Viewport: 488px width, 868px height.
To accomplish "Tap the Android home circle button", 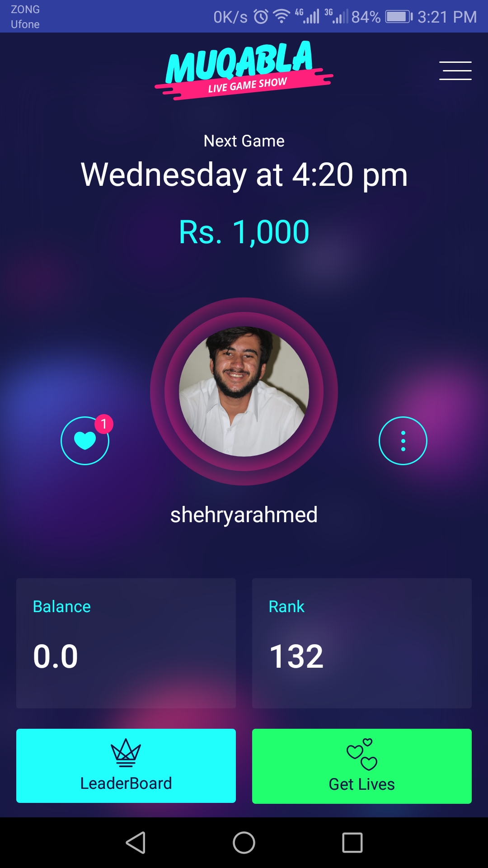I will pyautogui.click(x=244, y=843).
